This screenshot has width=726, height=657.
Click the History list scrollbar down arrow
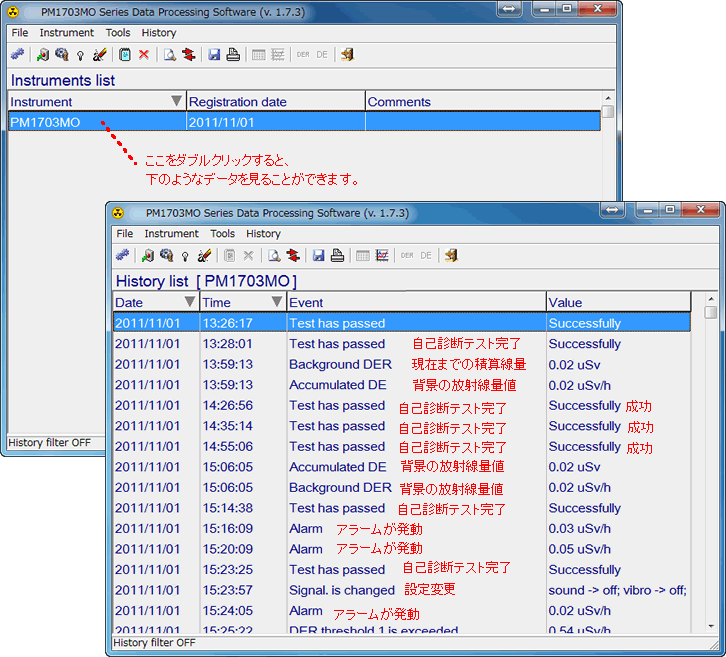(711, 626)
